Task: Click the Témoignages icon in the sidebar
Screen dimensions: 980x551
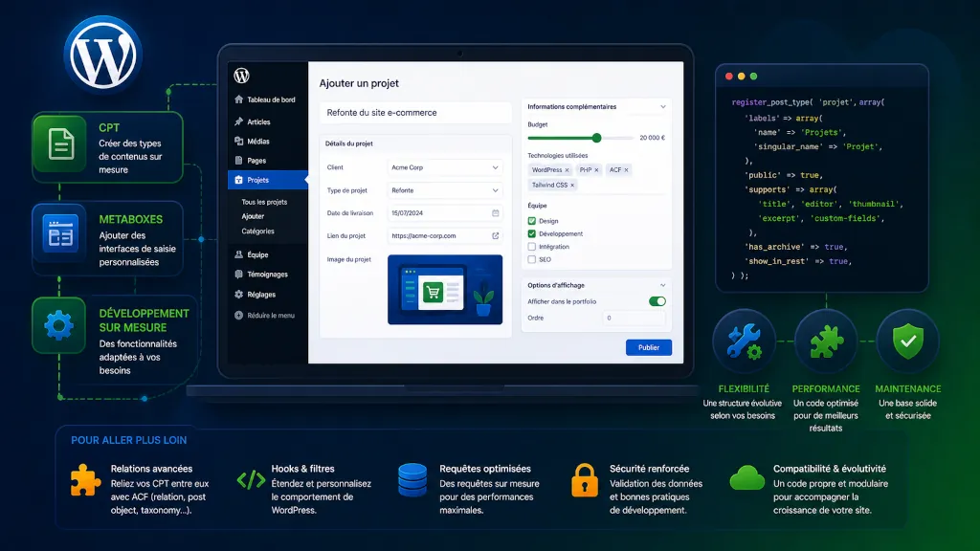Action: pyautogui.click(x=238, y=275)
